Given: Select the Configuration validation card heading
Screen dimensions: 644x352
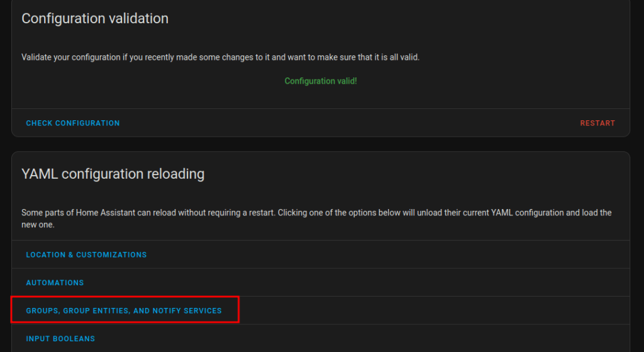Looking at the screenshot, I should click(x=95, y=18).
